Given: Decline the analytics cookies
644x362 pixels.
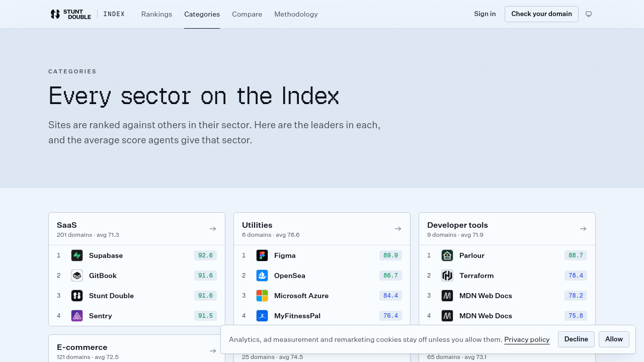Looking at the screenshot, I should click(576, 339).
